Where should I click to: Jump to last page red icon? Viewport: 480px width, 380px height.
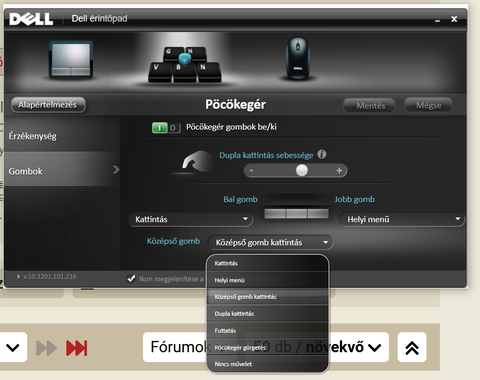pos(77,348)
